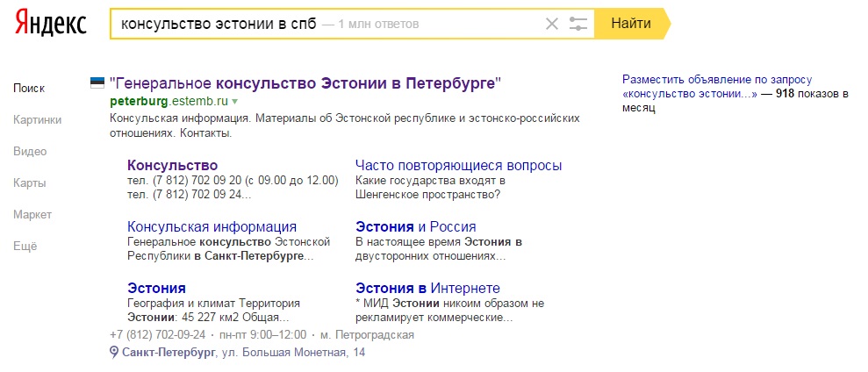Open advanced search settings sliders icon
The image size is (868, 372).
click(x=577, y=24)
